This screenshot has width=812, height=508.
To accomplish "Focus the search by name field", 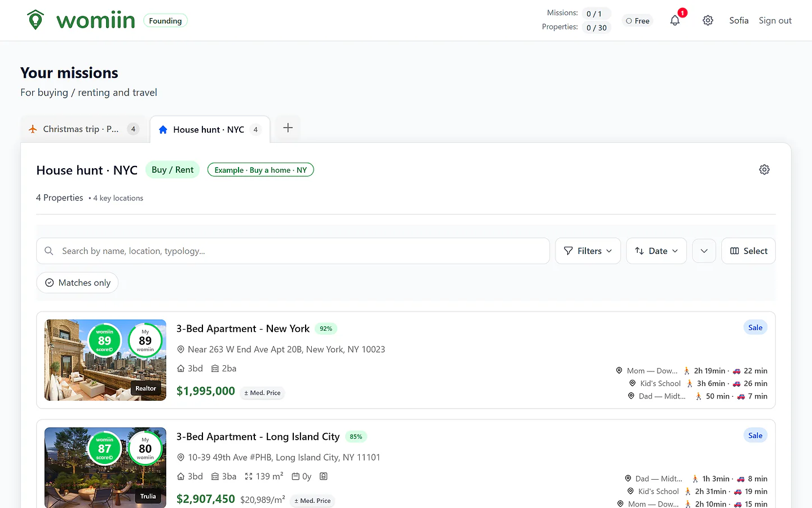I will (293, 251).
